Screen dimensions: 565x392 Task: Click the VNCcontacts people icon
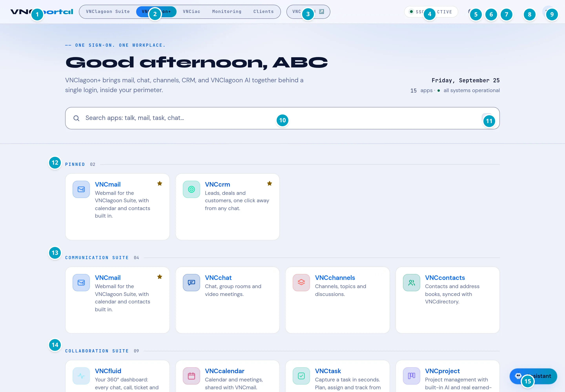[411, 283]
